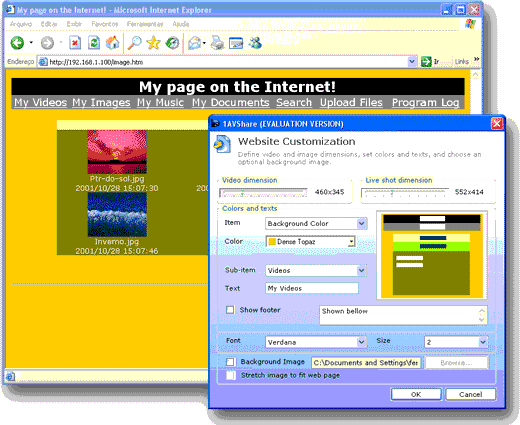Expand Links toolbar chevron

click(477, 59)
